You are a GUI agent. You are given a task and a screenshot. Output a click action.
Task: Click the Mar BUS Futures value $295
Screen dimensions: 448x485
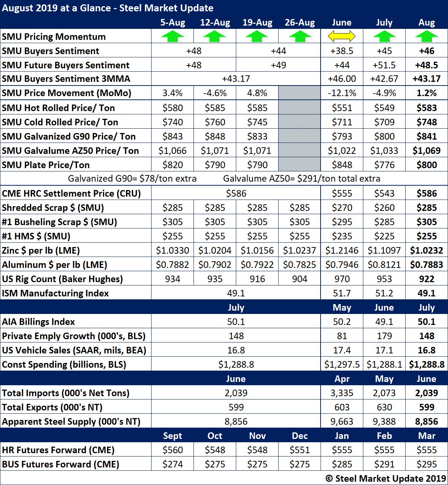426,464
